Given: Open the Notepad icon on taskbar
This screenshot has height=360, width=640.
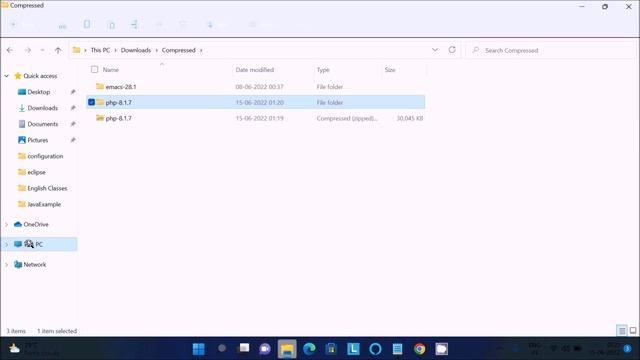Looking at the screenshot, I should pos(398,349).
